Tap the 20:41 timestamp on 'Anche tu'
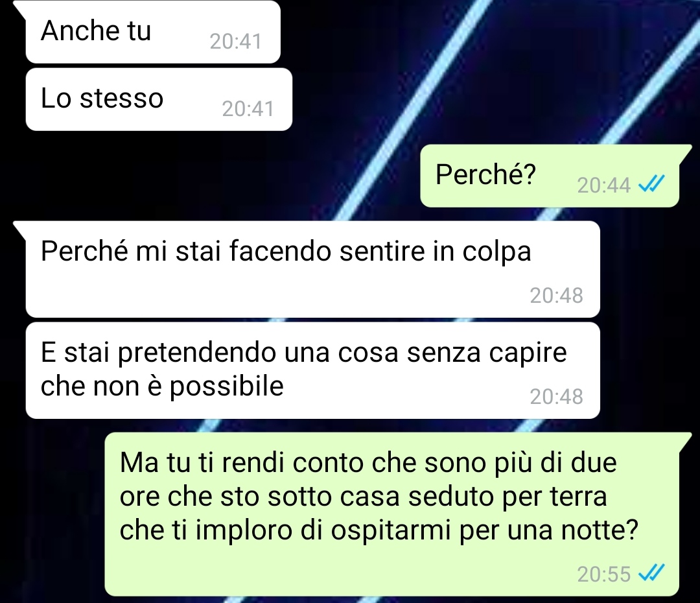The image size is (700, 603). 236,41
